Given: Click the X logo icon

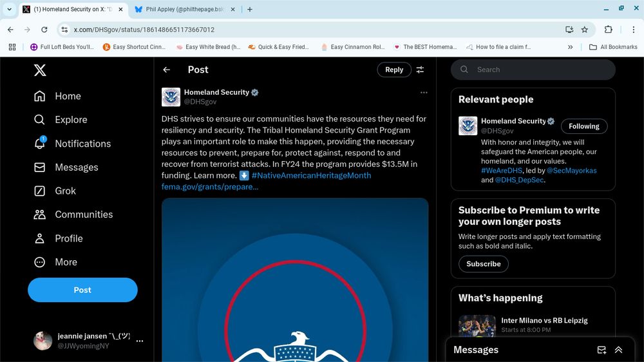Looking at the screenshot, I should [x=40, y=70].
